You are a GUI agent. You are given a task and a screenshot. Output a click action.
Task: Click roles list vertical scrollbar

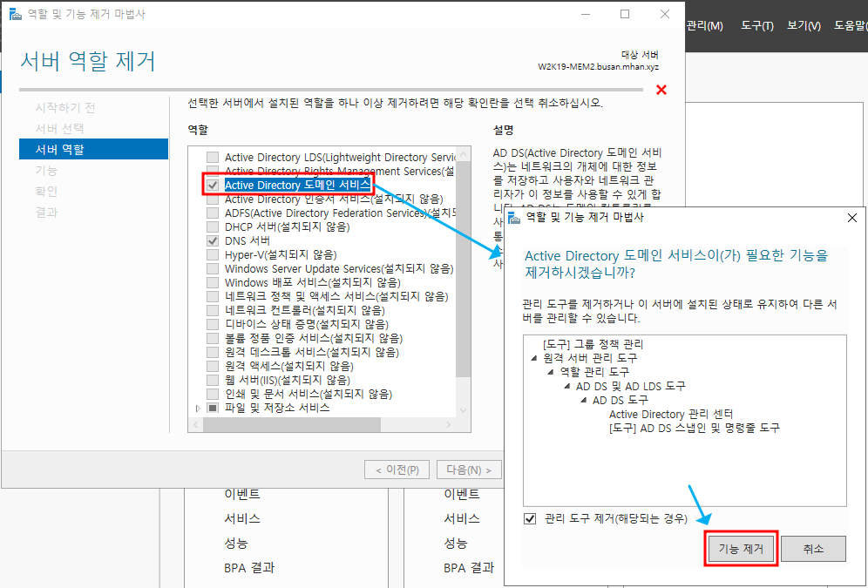point(464,271)
